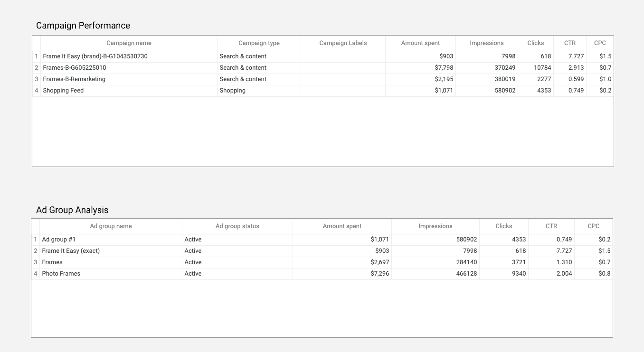Click the Campaign type column header
Screen dimensions: 644x352
tap(259, 43)
